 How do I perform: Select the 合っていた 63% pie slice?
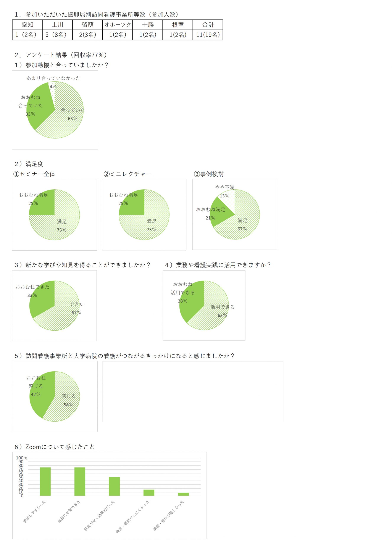click(68, 116)
